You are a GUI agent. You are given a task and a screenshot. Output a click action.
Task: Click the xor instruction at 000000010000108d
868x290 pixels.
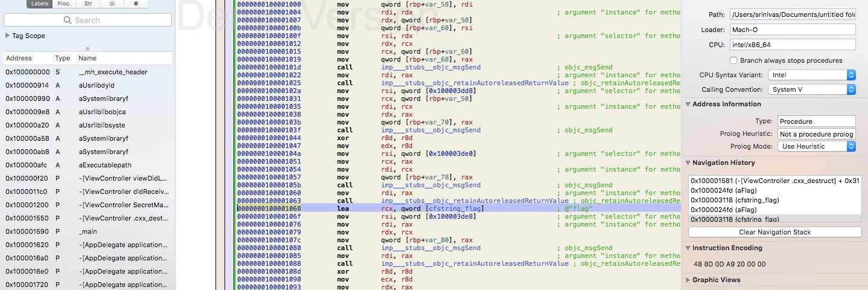pyautogui.click(x=458, y=271)
